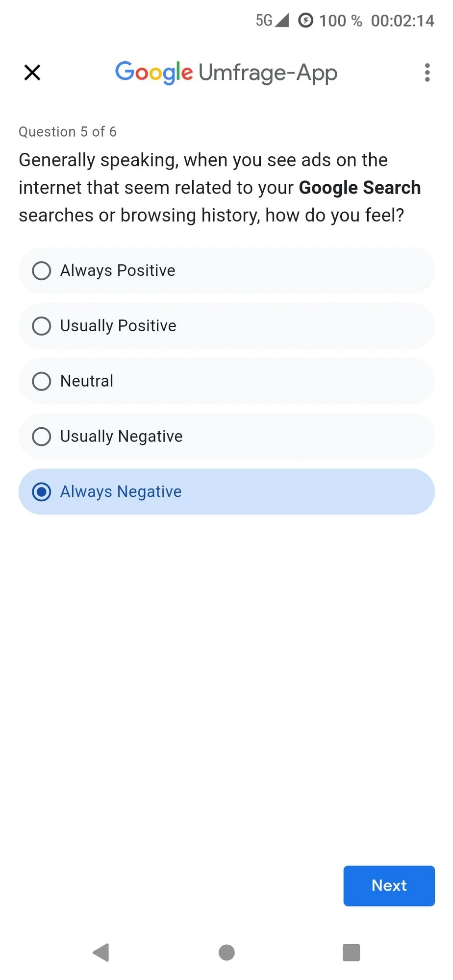This screenshot has width=453, height=980.
Task: Tap the 100 % battery percentage
Action: (341, 21)
